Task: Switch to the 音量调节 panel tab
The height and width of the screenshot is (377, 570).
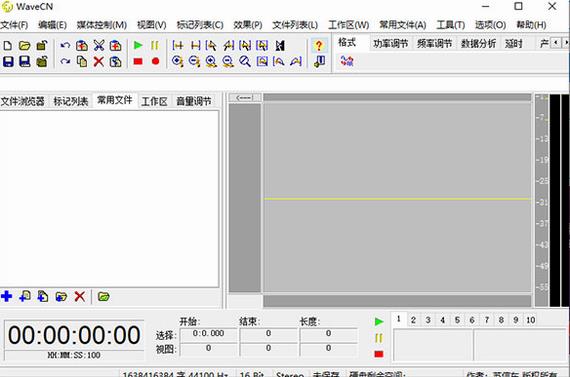Action: 194,101
